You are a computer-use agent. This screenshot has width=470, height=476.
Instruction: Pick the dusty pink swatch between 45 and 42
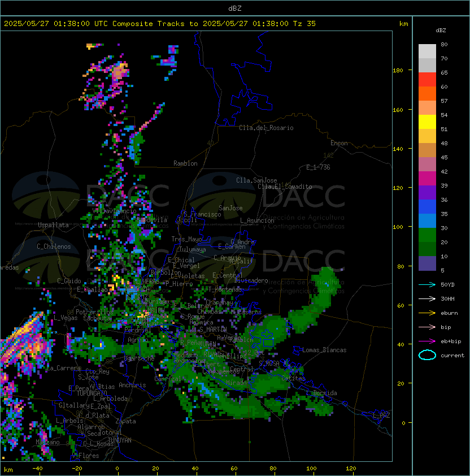[x=427, y=165]
